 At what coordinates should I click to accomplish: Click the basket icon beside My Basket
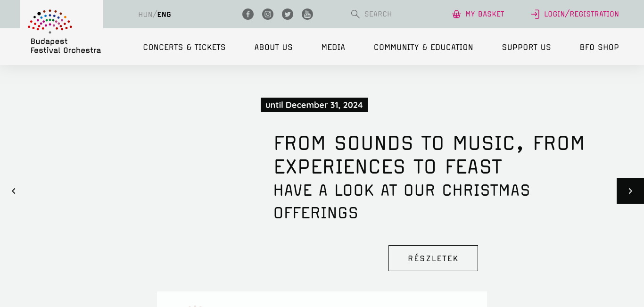tap(456, 14)
